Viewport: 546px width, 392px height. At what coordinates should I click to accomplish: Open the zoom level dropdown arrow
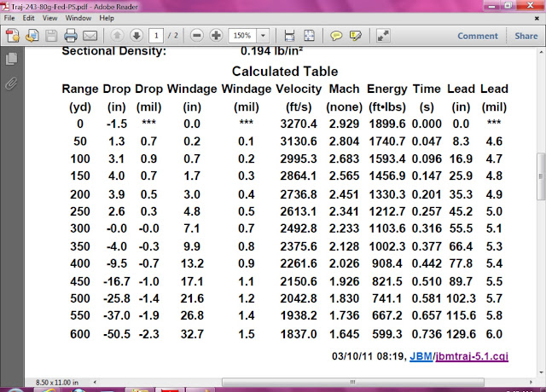coord(263,36)
